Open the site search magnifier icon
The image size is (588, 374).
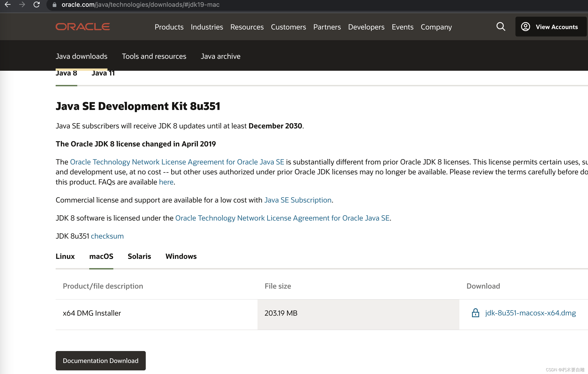click(501, 26)
